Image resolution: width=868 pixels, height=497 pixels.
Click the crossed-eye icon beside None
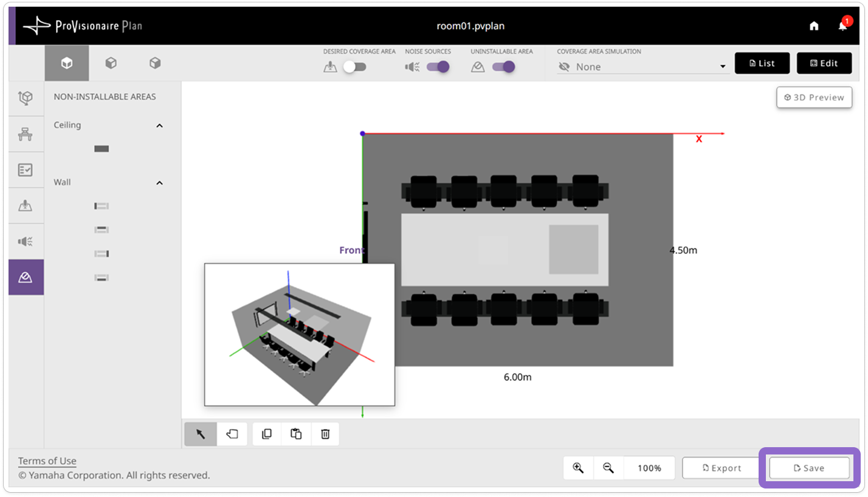point(564,67)
